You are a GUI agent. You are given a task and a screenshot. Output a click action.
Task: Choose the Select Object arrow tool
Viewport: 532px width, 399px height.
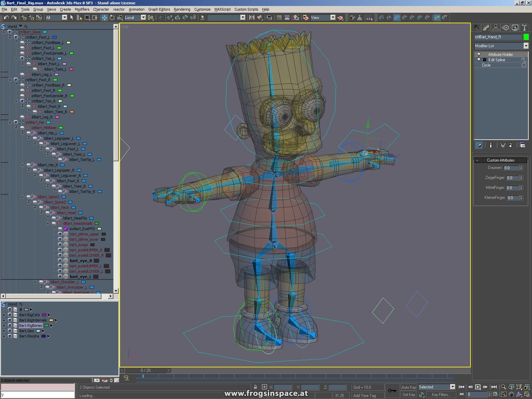[x=71, y=18]
